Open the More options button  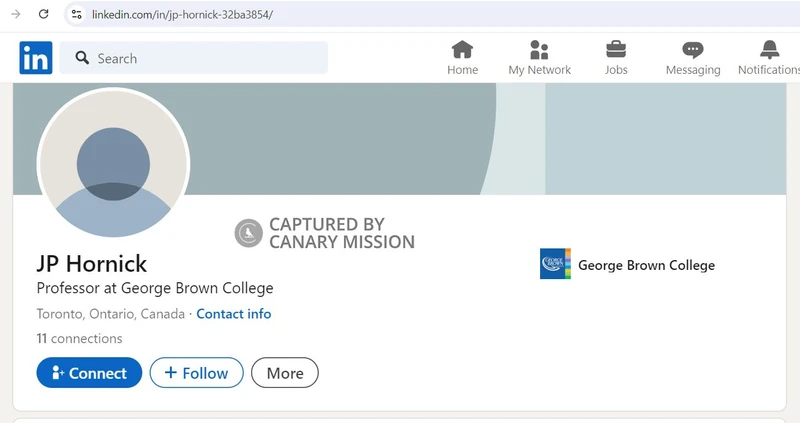coord(285,372)
